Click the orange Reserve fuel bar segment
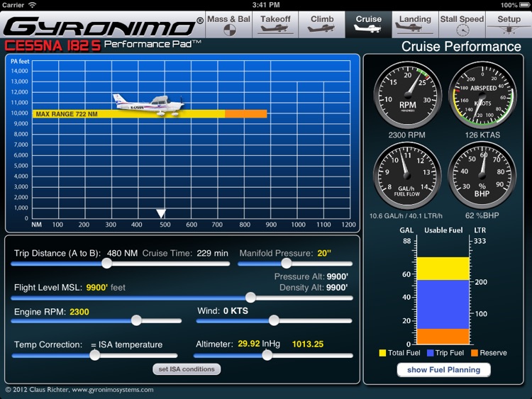 [x=443, y=337]
